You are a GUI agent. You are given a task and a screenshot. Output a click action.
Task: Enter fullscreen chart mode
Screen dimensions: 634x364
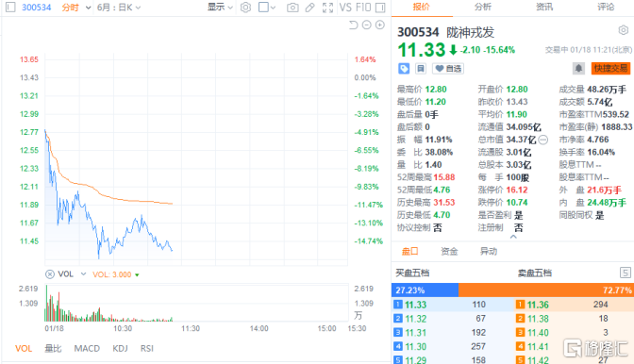coord(327,8)
